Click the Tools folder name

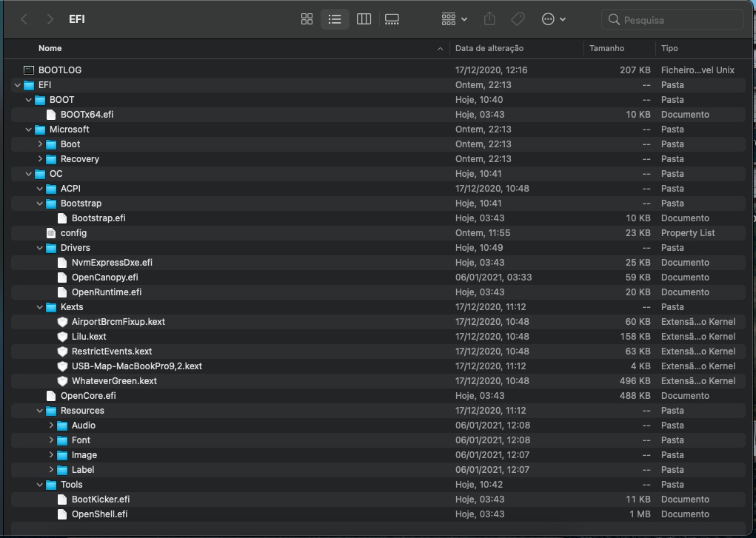pyautogui.click(x=71, y=485)
